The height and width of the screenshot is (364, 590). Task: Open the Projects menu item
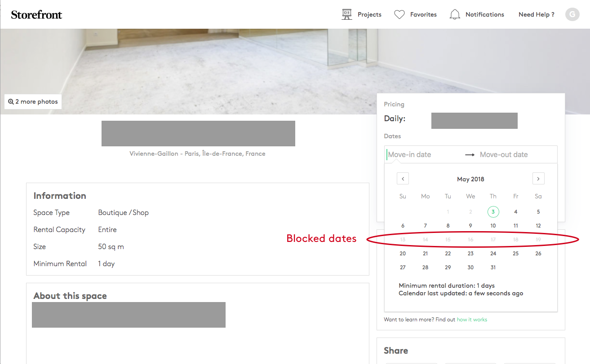coord(369,14)
